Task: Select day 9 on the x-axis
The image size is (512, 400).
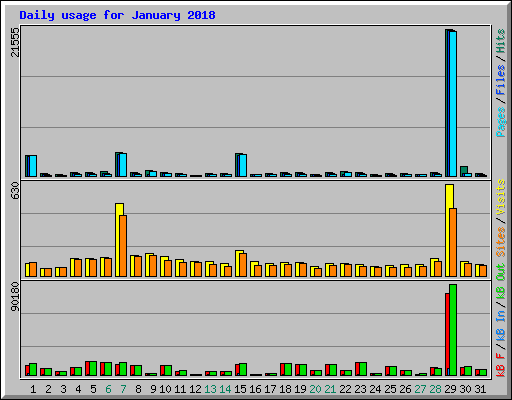Action: pyautogui.click(x=153, y=389)
